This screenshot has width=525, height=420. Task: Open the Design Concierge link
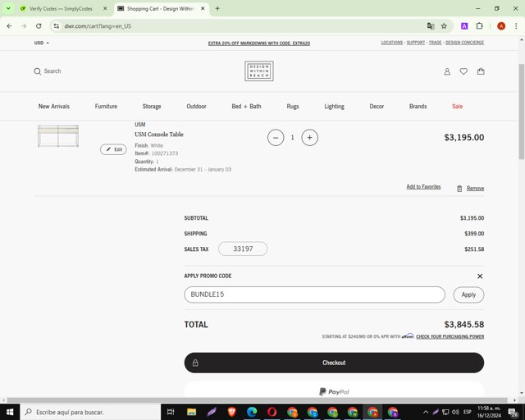(x=464, y=43)
